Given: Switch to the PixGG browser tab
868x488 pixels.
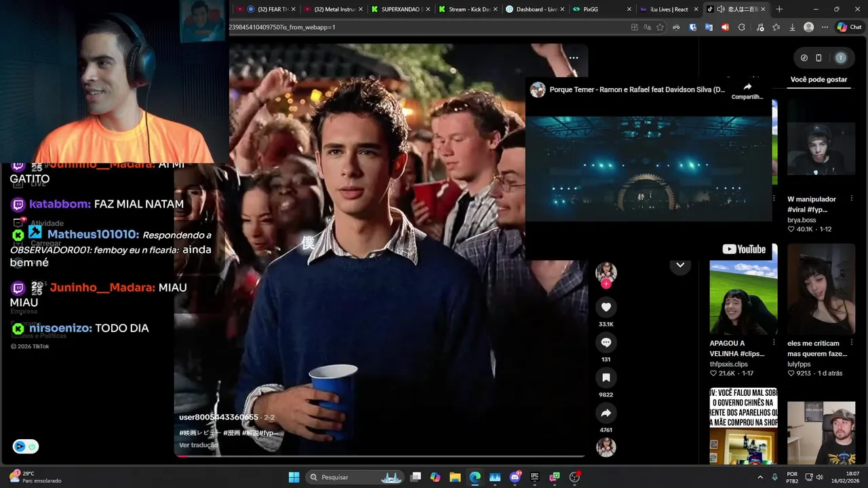Looking at the screenshot, I should click(x=602, y=9).
